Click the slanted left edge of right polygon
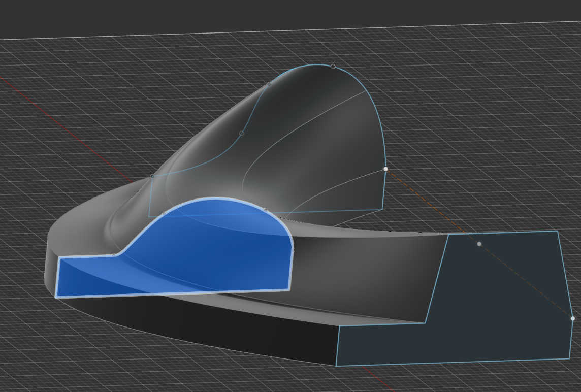This screenshot has width=581, height=392. [x=437, y=279]
